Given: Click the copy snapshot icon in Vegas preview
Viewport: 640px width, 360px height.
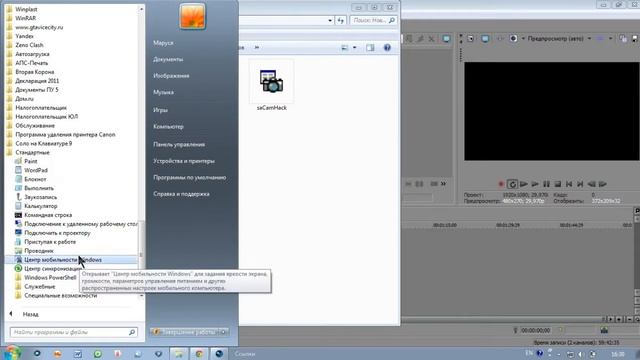Looking at the screenshot, I should 623,39.
